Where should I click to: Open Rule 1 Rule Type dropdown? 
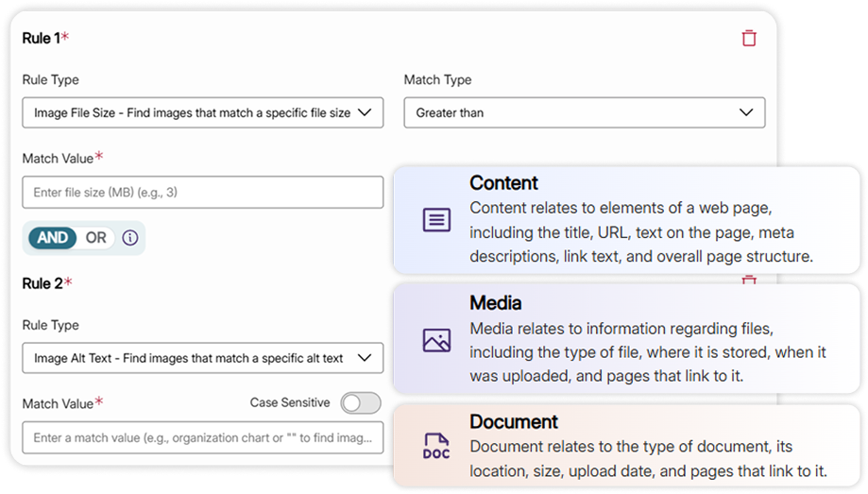coord(202,112)
